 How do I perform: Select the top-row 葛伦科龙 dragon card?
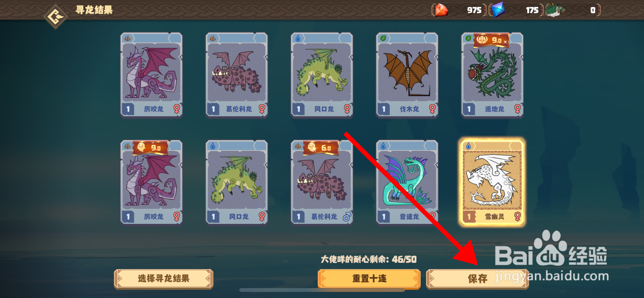(237, 75)
